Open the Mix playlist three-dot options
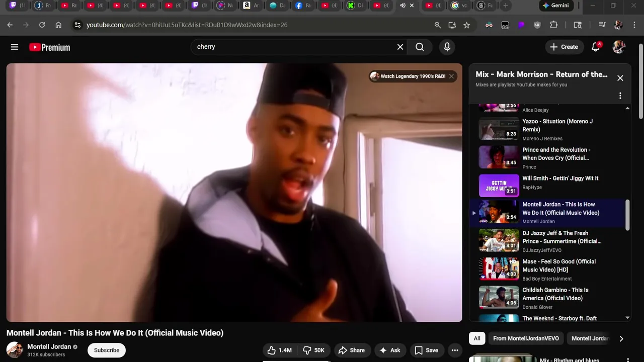The image size is (644, 362). coord(620,96)
